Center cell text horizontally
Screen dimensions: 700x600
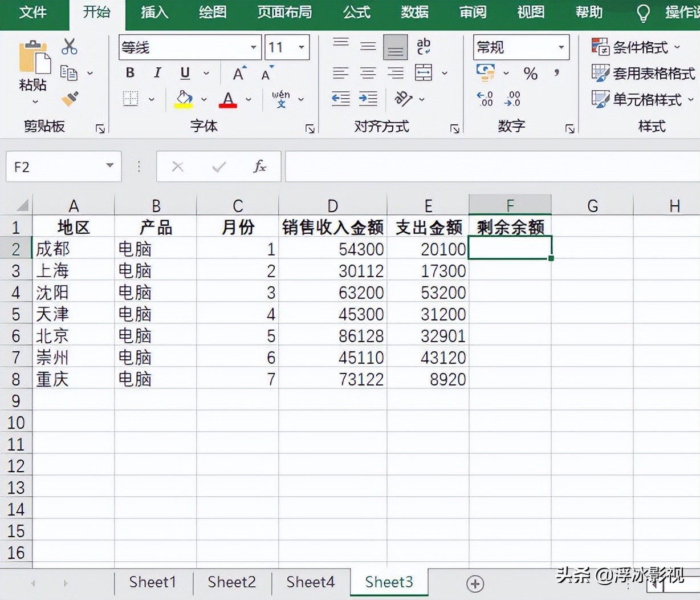(x=368, y=73)
